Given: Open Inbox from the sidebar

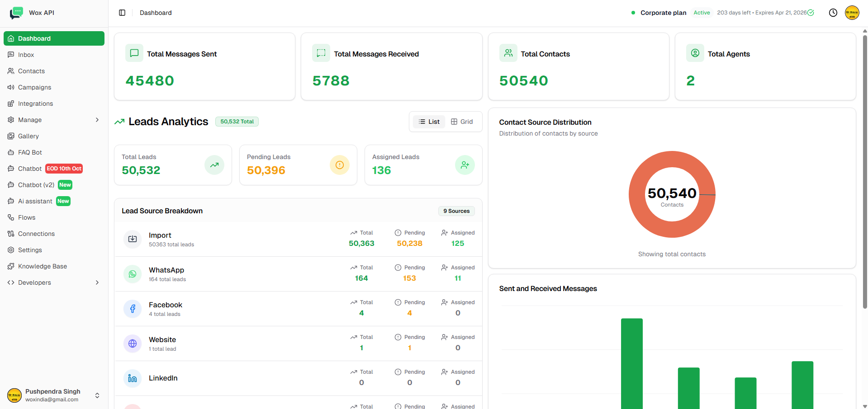Looking at the screenshot, I should point(26,55).
